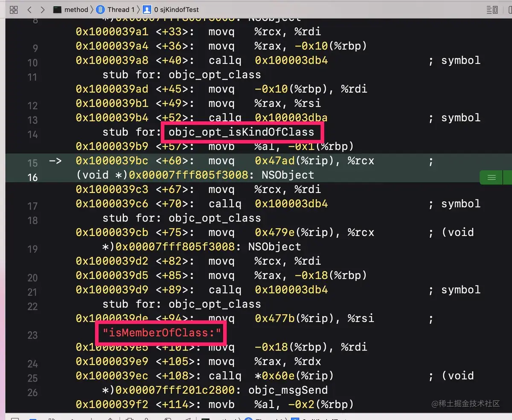
Task: Click stub for: objc_opt_class on line 22
Action: point(182,304)
